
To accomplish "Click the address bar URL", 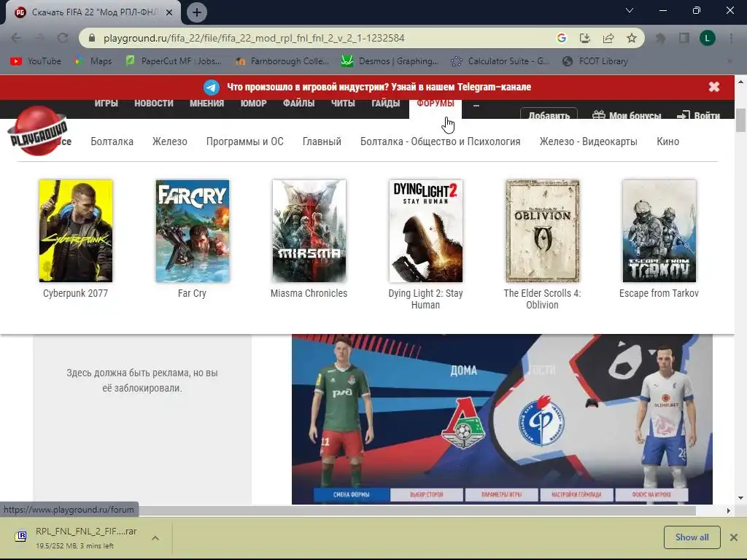I will 254,38.
